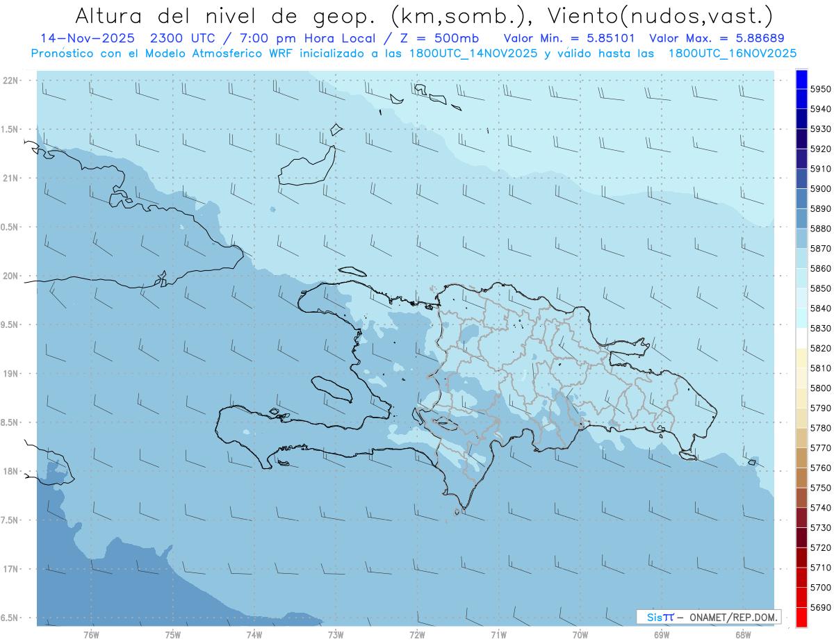Click the 76W longitude axis label
The height and width of the screenshot is (644, 834).
point(91,634)
